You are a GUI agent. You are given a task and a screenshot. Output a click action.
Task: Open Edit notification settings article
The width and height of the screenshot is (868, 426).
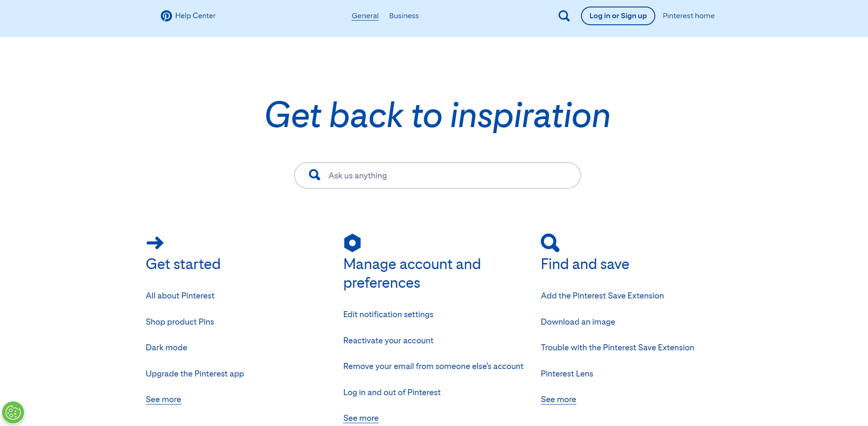[388, 314]
